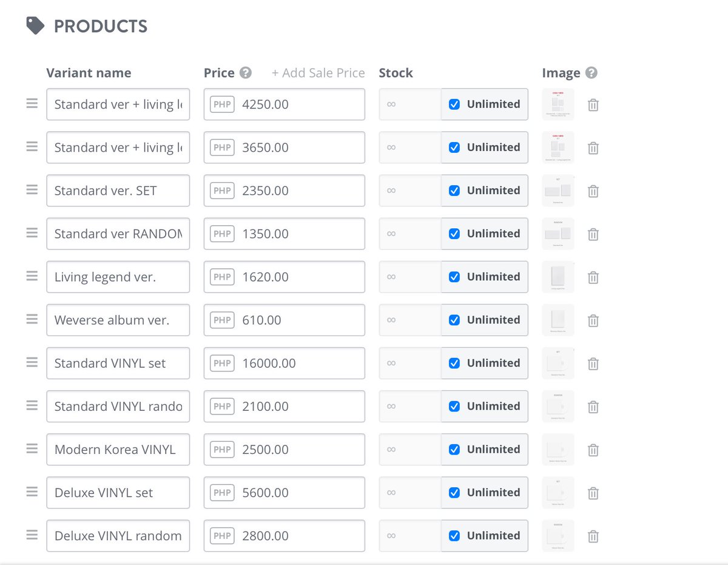This screenshot has height=565, width=728.
Task: Click the + Add Sale Price link
Action: pyautogui.click(x=318, y=73)
